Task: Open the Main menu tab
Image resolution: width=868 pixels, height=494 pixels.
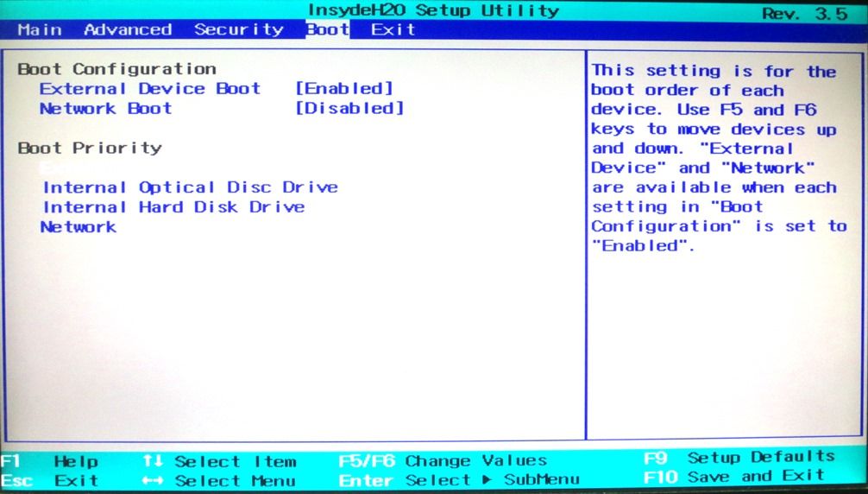Action: (40, 29)
